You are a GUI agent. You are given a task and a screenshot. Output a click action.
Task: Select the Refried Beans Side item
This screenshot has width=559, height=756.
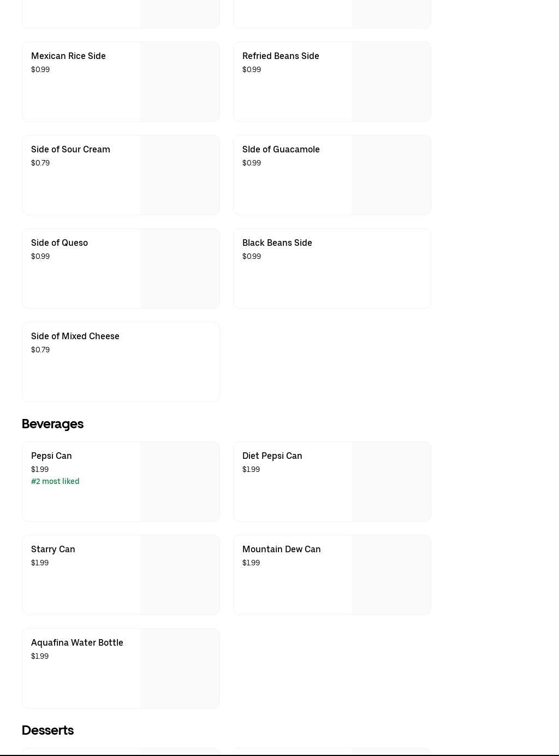coord(281,56)
